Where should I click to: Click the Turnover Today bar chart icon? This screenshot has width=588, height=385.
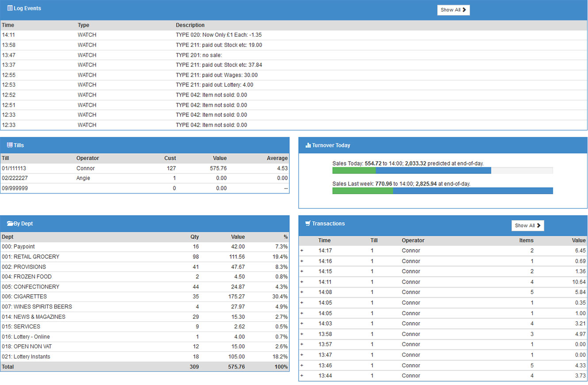(308, 145)
